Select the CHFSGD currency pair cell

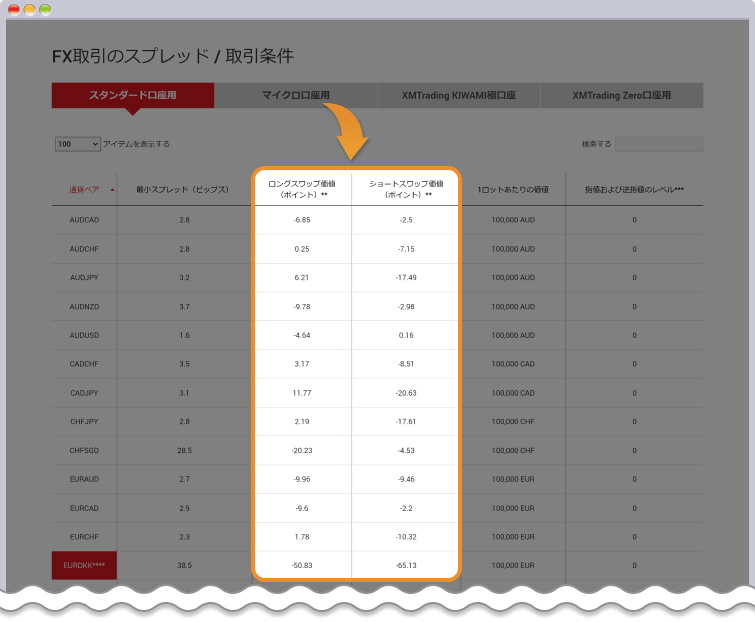84,451
